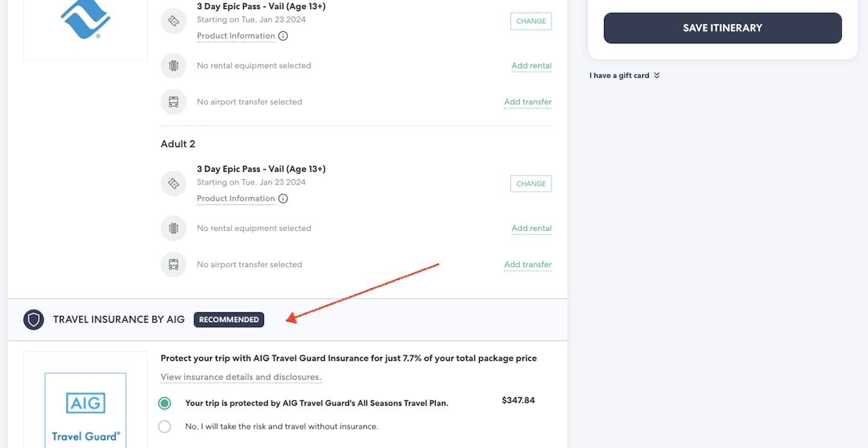This screenshot has width=868, height=448.
Task: Select travel without insurance option
Action: coord(165,426)
